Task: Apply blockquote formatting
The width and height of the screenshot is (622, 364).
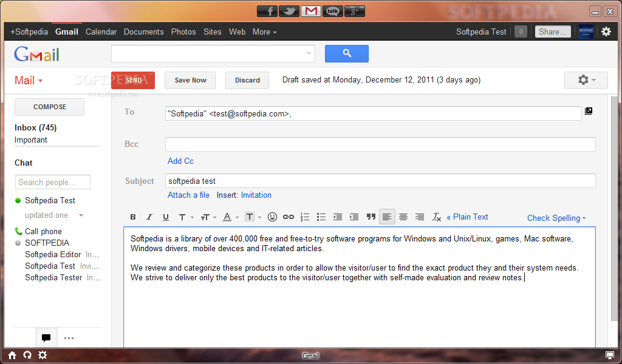Action: coord(371,217)
